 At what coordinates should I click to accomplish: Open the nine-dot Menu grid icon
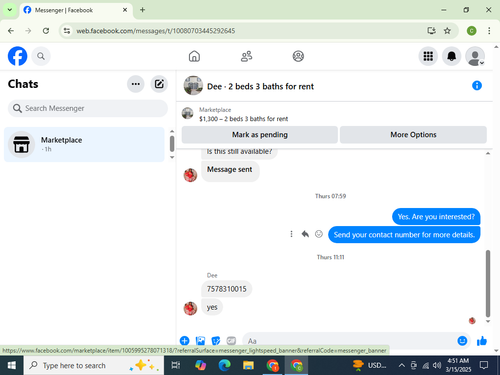click(428, 56)
